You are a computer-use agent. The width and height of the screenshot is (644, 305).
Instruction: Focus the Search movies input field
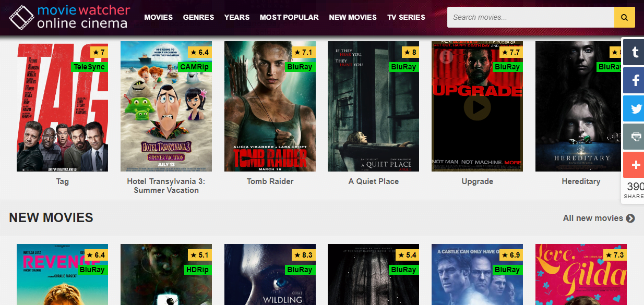tap(531, 17)
